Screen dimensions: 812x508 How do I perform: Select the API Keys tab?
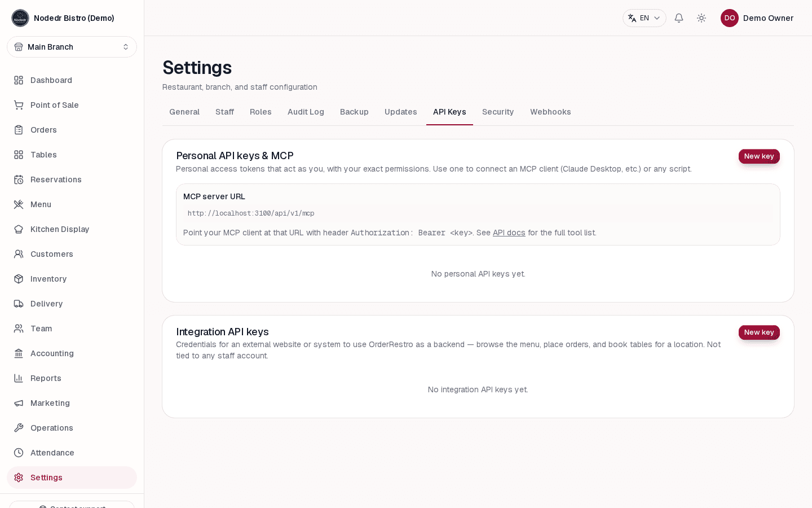[x=449, y=112]
